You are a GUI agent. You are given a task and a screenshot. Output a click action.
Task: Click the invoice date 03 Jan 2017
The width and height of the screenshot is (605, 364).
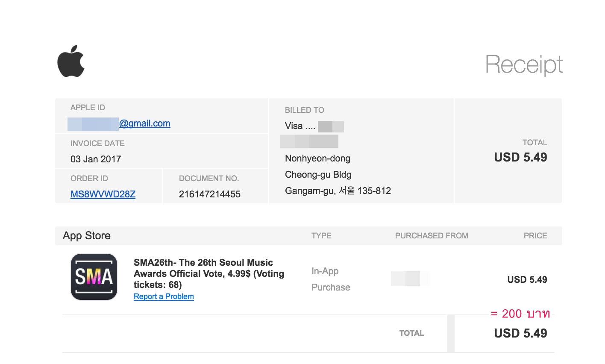pyautogui.click(x=96, y=159)
